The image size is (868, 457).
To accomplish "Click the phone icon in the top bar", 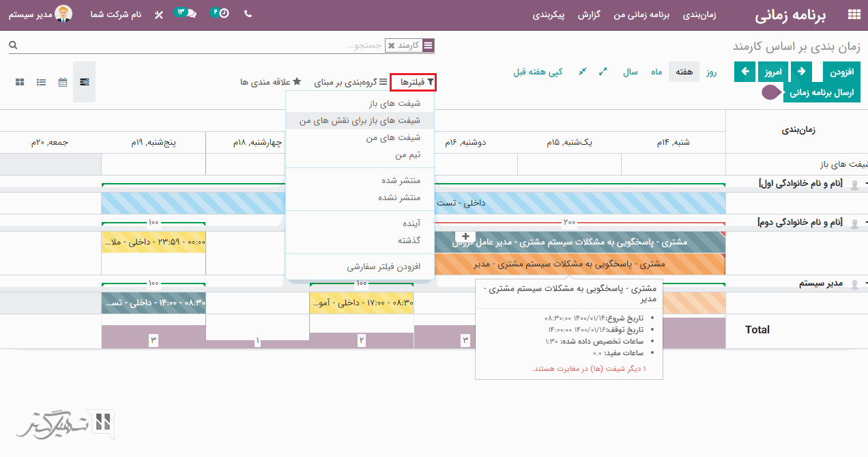I will 248,14.
